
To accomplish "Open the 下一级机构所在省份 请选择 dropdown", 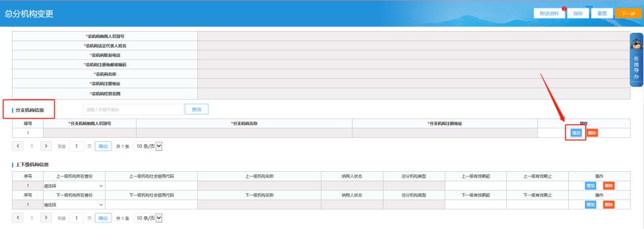I will pos(74,205).
